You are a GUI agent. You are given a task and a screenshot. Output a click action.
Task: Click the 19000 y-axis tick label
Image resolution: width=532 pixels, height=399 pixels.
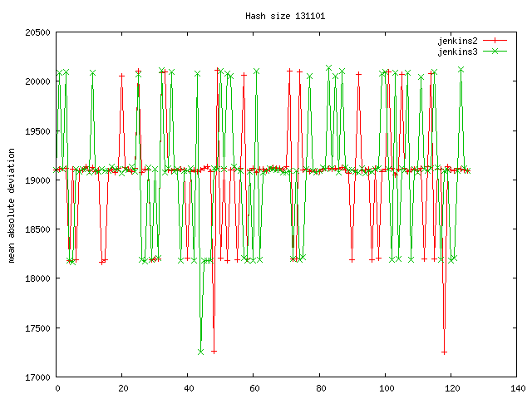pos(37,180)
